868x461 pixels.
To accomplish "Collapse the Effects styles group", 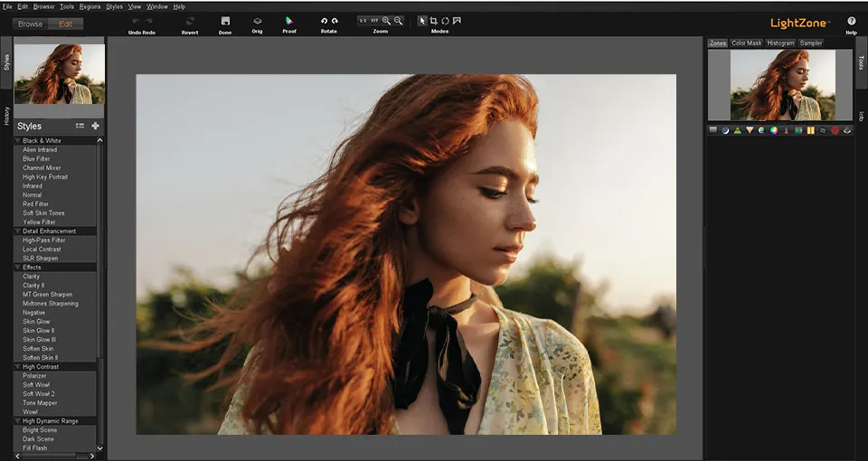I will point(17,268).
